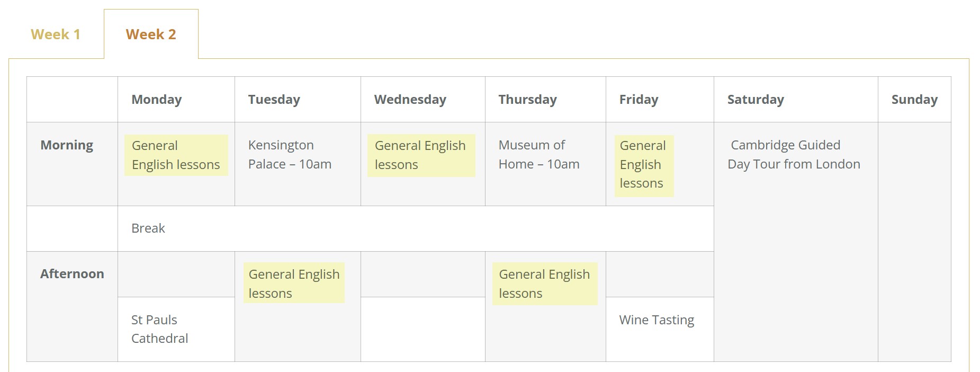980x372 pixels.
Task: Click the Tuesday column header
Action: [x=274, y=100]
